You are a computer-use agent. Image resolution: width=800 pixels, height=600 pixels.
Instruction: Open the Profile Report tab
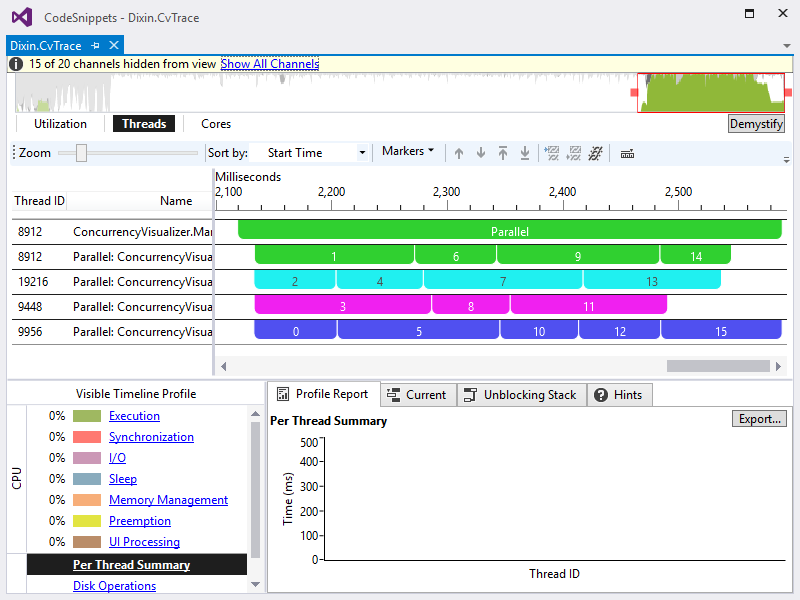click(x=323, y=394)
